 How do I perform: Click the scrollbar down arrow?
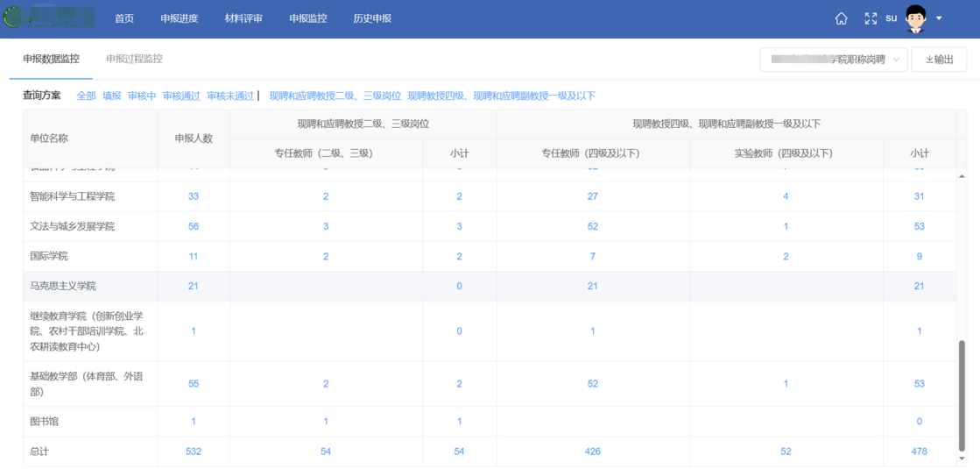963,458
